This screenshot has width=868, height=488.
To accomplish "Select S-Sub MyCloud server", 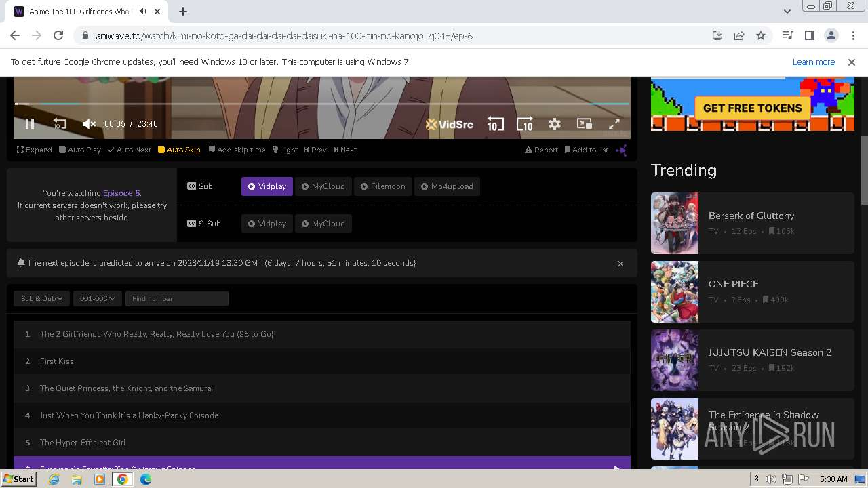I will (323, 224).
